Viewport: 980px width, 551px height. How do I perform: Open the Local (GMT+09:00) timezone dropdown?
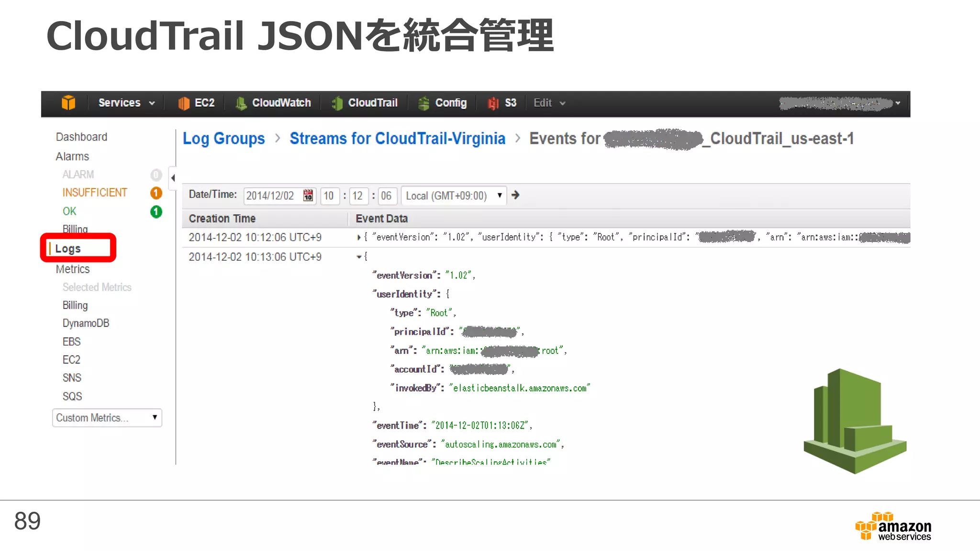point(454,196)
